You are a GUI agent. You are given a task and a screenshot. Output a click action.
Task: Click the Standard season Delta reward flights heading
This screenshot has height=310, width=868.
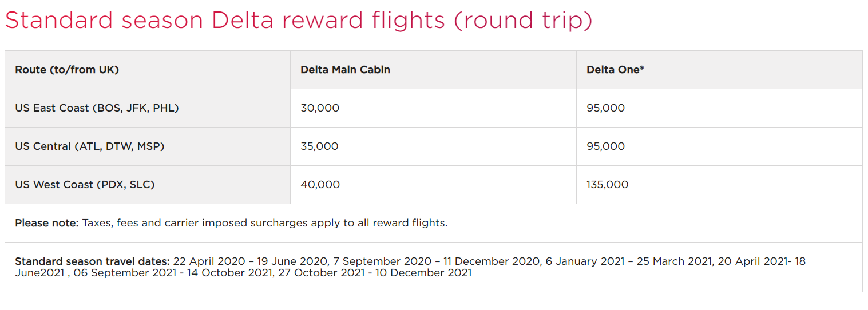click(x=299, y=21)
